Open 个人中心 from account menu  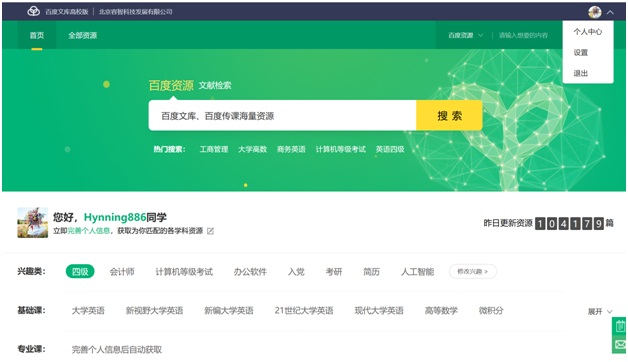click(588, 32)
